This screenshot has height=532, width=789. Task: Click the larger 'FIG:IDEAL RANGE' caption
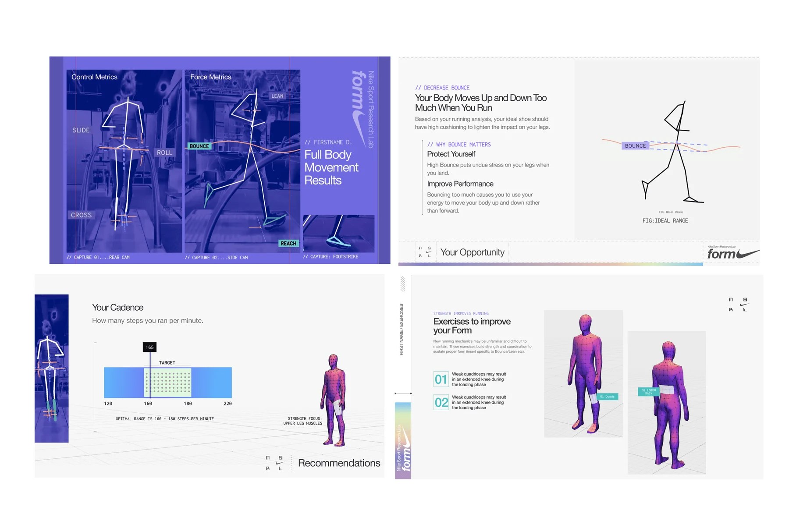665,221
